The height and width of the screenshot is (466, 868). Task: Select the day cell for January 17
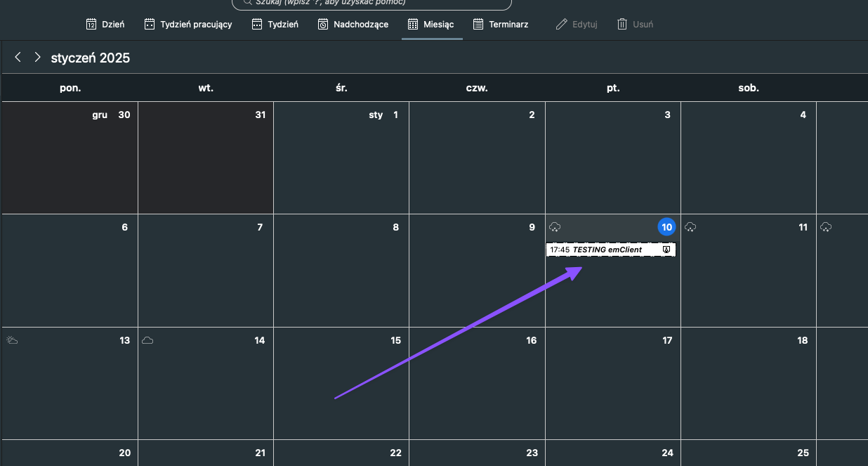(x=612, y=384)
